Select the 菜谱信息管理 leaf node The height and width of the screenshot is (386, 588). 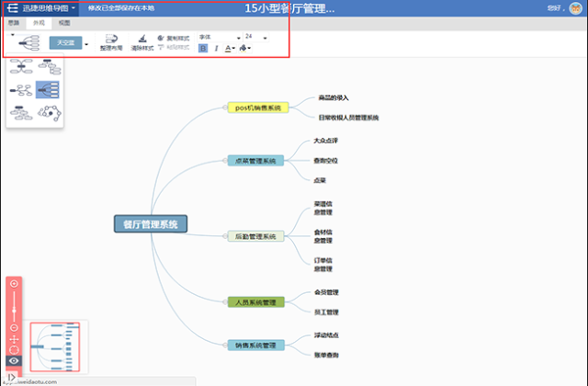(322, 209)
